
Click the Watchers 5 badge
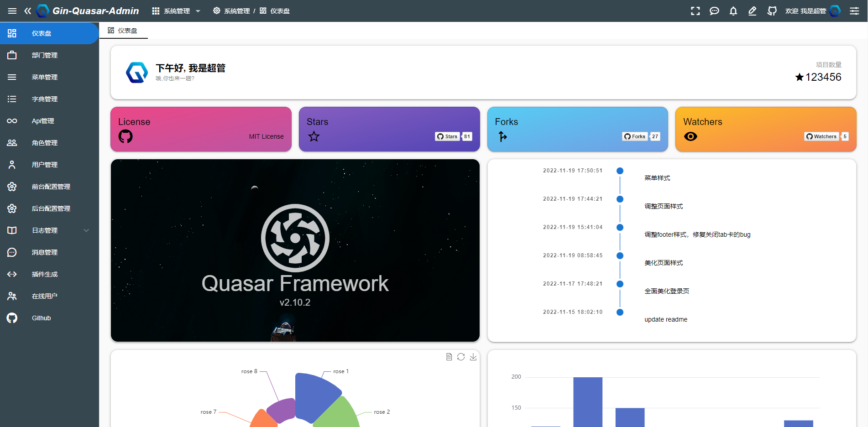tap(826, 136)
